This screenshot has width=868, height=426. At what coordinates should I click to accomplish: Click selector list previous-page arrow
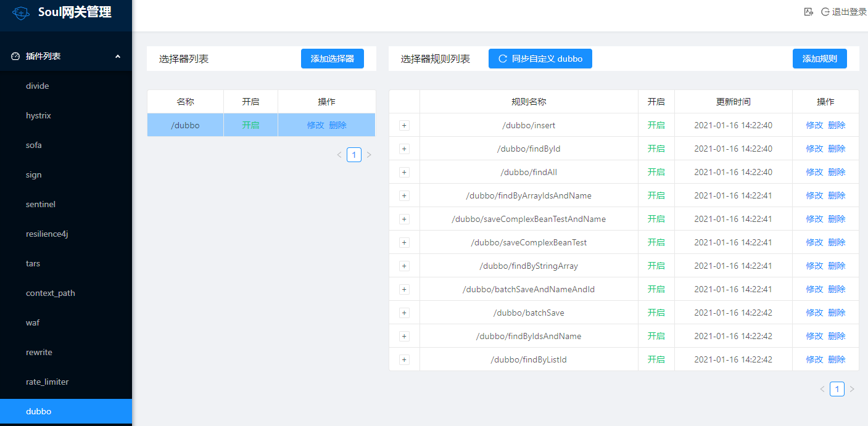tap(339, 155)
